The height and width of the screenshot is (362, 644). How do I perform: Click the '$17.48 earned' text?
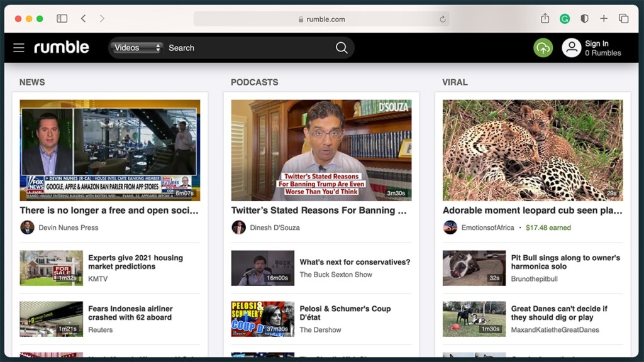click(x=548, y=228)
